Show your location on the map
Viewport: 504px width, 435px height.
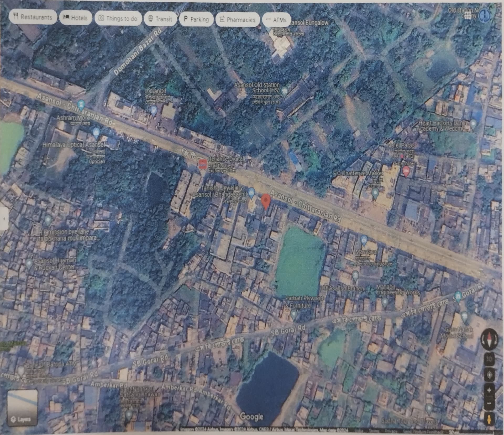(489, 375)
